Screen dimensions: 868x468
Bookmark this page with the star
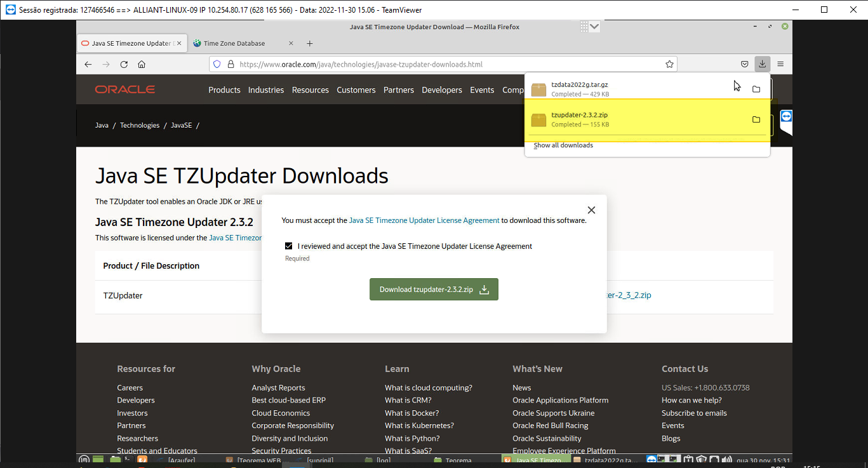669,64
